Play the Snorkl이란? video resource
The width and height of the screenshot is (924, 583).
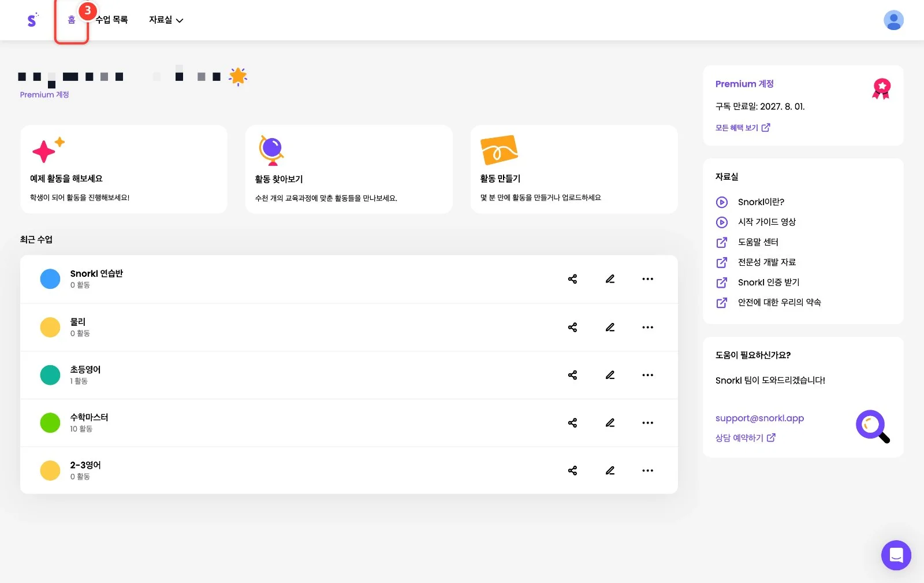click(x=750, y=202)
